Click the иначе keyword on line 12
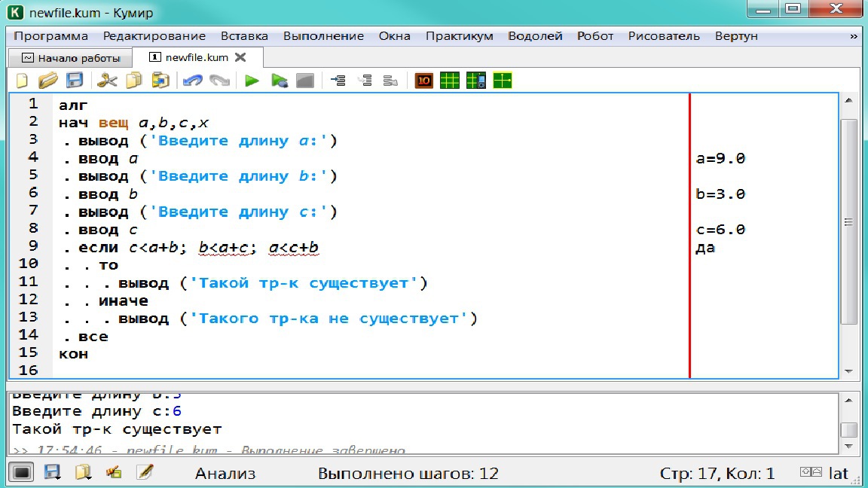Screen dimensions: 868x488 tap(124, 301)
